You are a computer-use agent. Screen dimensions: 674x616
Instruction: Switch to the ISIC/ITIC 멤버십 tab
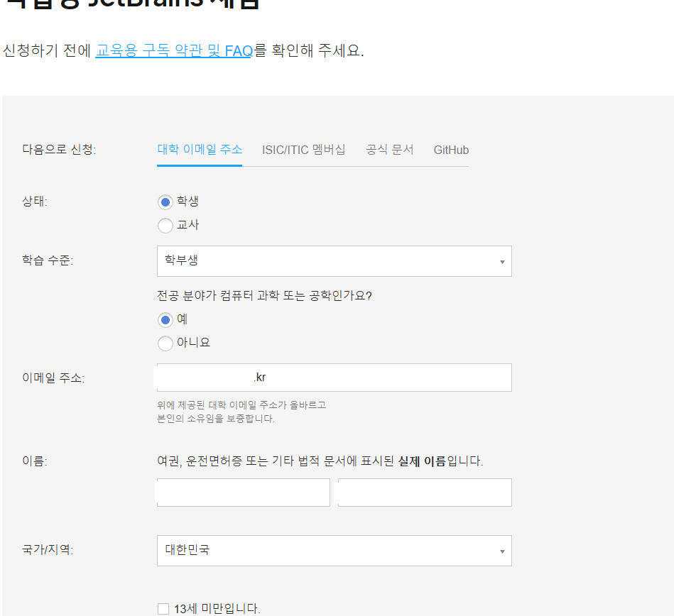[x=303, y=150]
